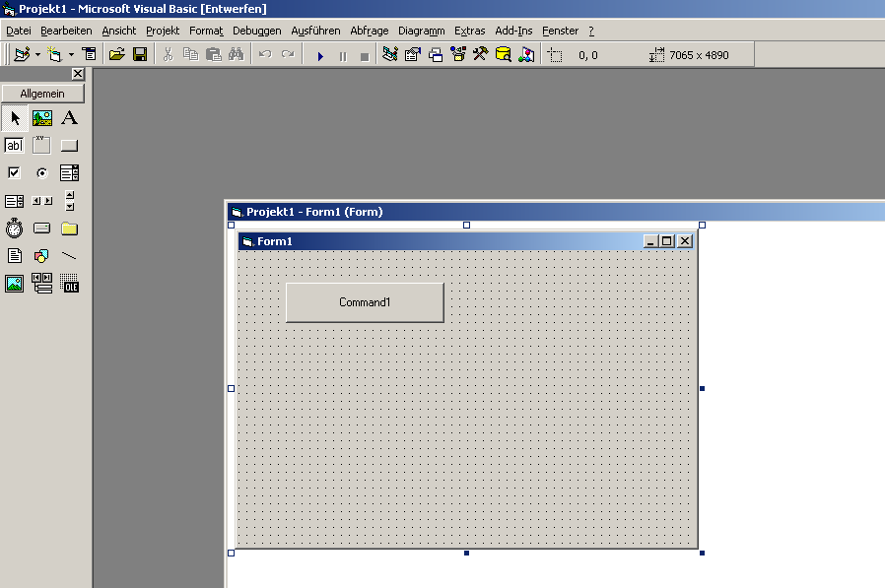Select the ListBox tool
This screenshot has height=588, width=885.
click(x=15, y=201)
